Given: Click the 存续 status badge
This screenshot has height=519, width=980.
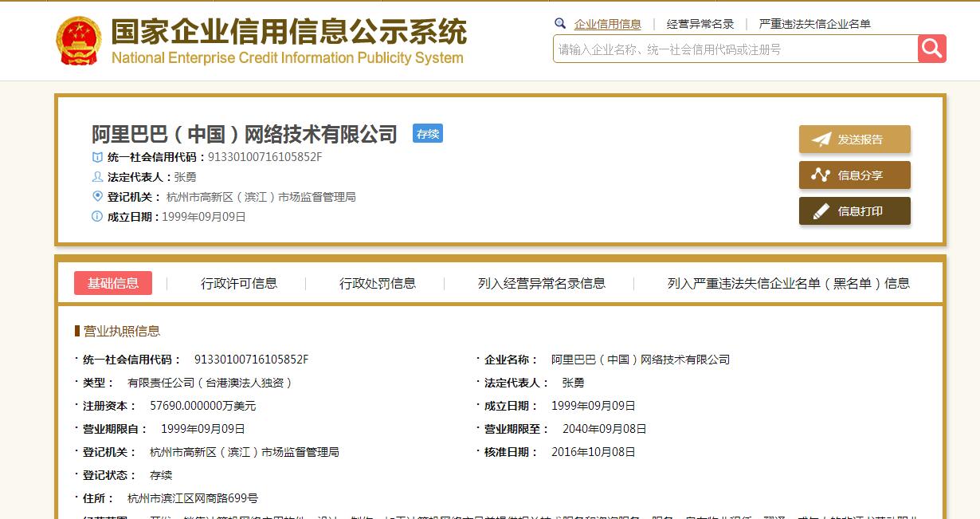Looking at the screenshot, I should coord(428,134).
